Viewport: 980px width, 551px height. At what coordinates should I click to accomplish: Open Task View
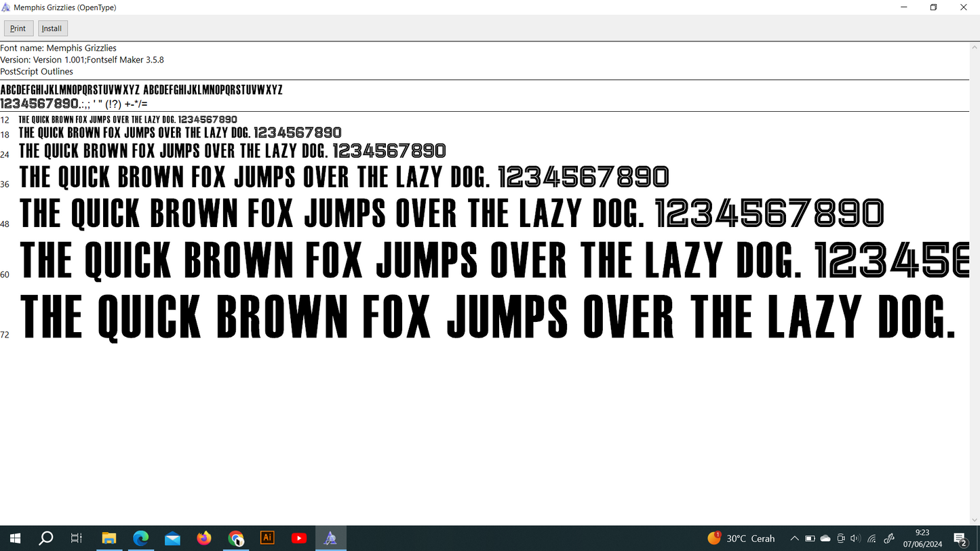[77, 538]
